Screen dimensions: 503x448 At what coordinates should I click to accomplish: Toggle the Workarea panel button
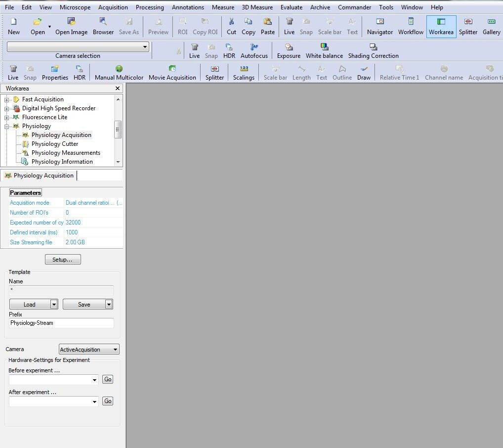click(441, 26)
